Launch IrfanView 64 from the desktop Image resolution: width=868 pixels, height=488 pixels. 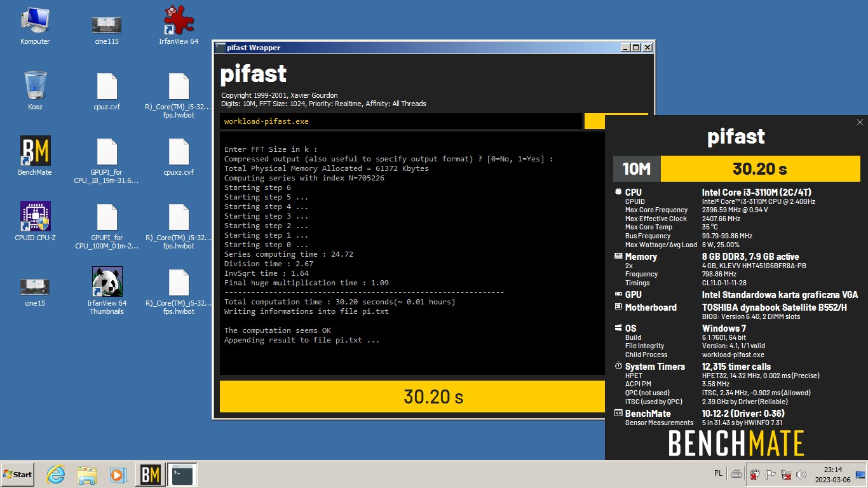pyautogui.click(x=179, y=26)
